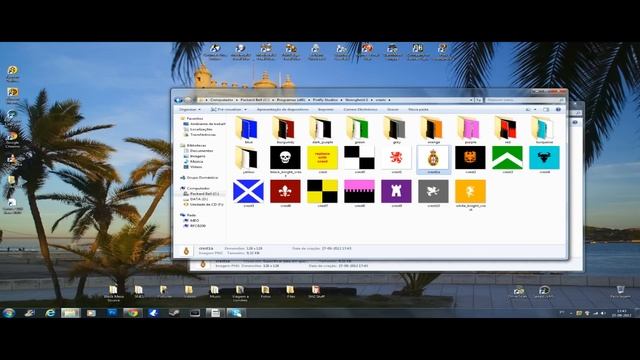Open Imagens library in navigation pane

(198, 156)
